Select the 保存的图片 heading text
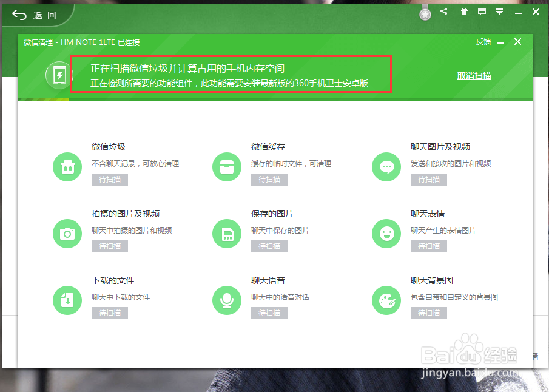Viewport: 549px width, 392px height. tap(272, 214)
